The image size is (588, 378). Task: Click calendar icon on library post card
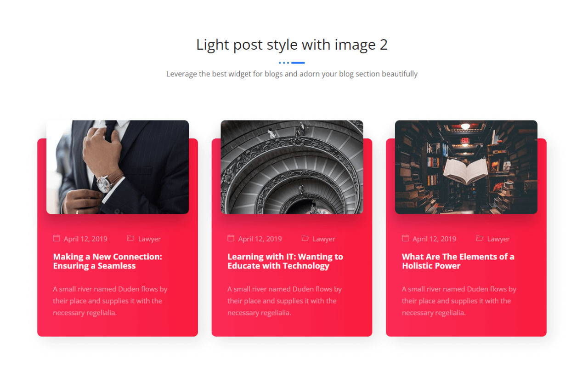click(405, 238)
